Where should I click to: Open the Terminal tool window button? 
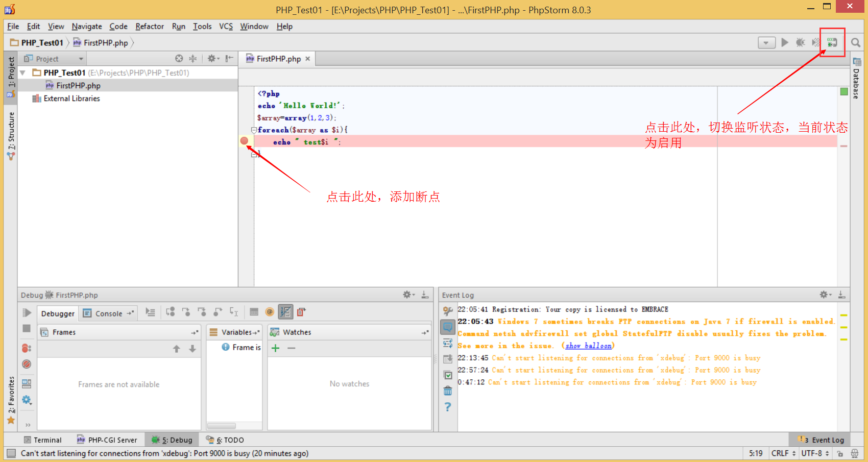(x=43, y=440)
